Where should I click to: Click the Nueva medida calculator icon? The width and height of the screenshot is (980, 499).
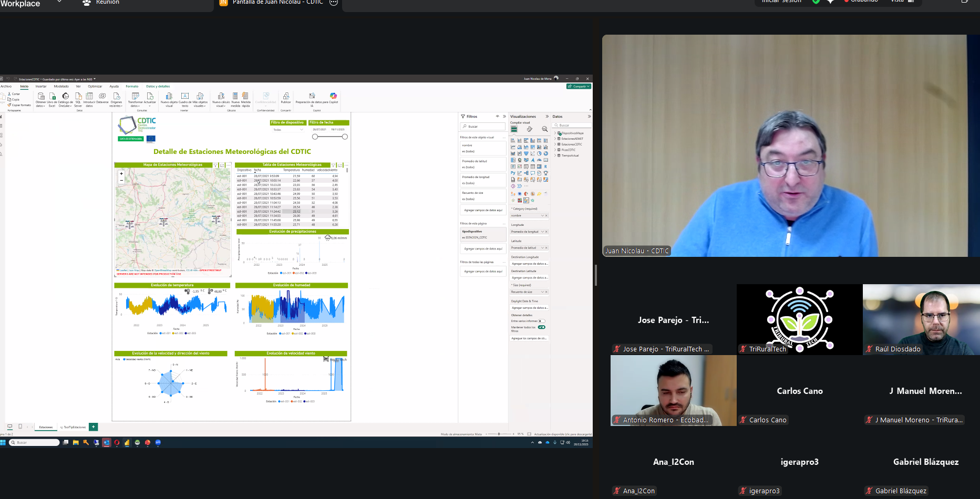click(235, 96)
